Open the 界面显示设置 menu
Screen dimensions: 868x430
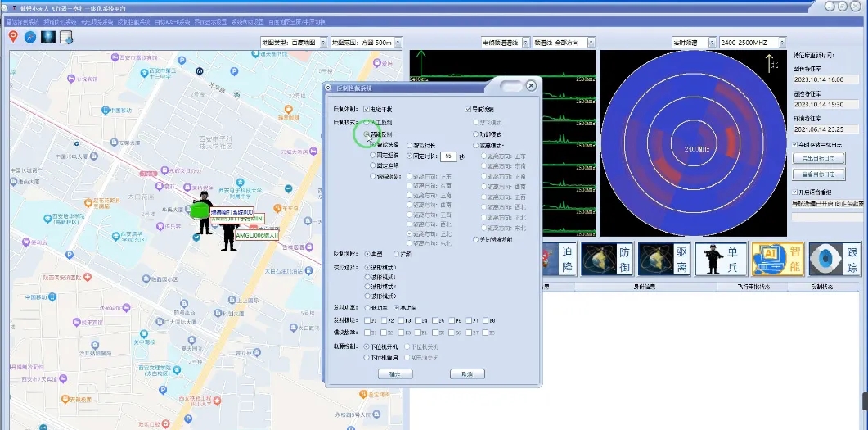(210, 22)
